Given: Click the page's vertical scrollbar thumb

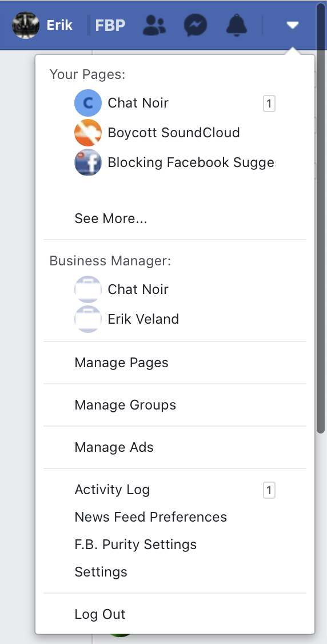Looking at the screenshot, I should [321, 218].
